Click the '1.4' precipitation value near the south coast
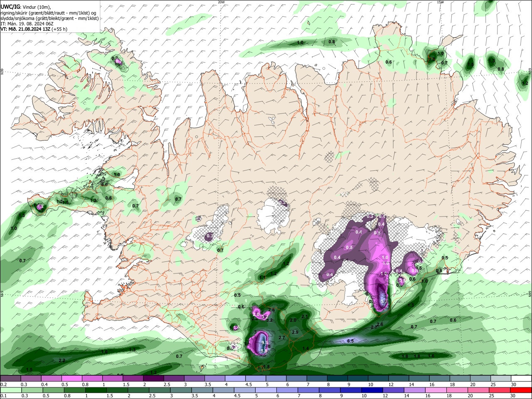532x399 pixels. [x=306, y=348]
